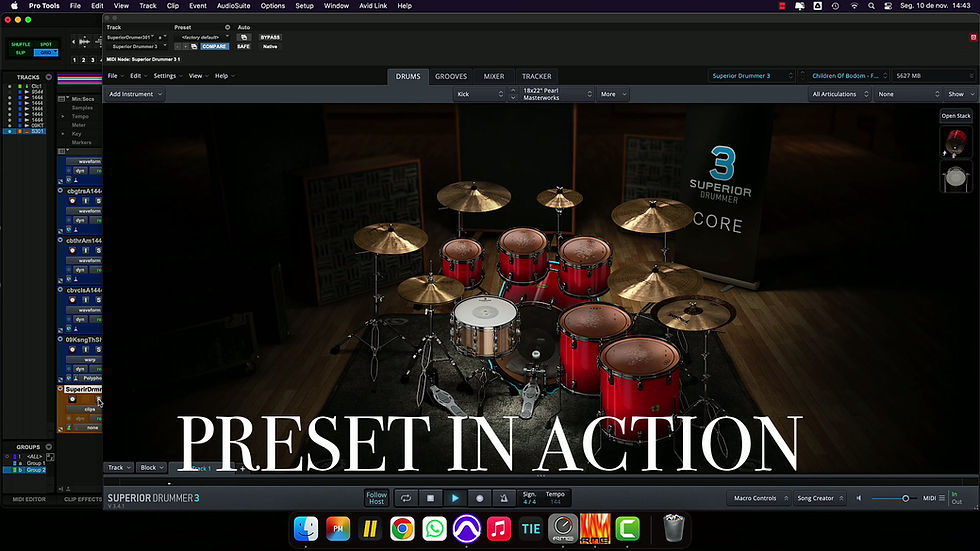The image size is (980, 551).
Task: Open plugin automation enable icon under Auto
Action: click(244, 37)
